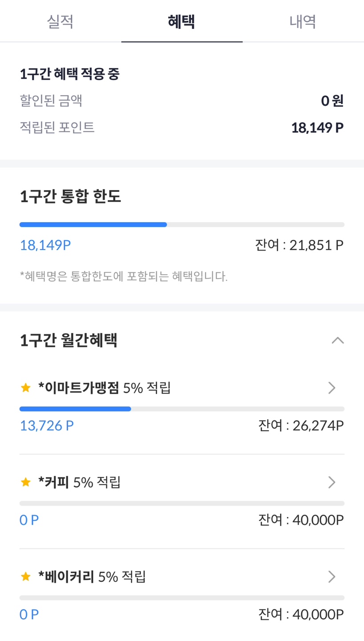Click the 커피 accumulation progress bar

pyautogui.click(x=182, y=503)
